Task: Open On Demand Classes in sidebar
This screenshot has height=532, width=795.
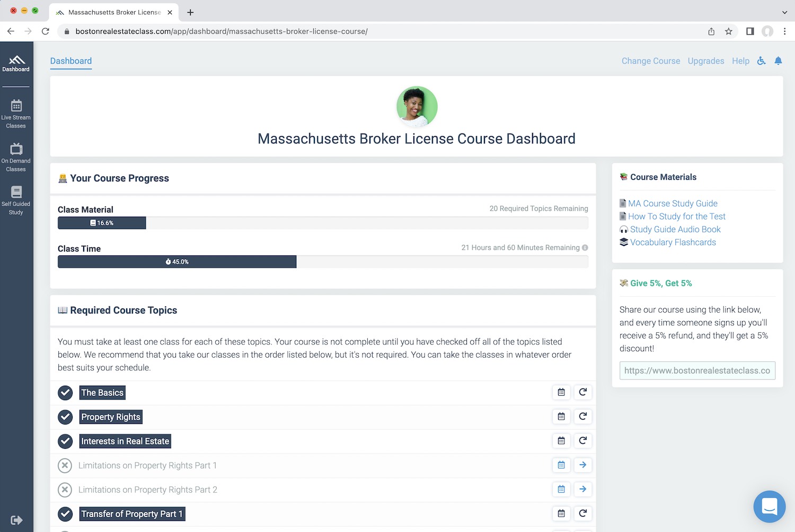Action: tap(16, 157)
